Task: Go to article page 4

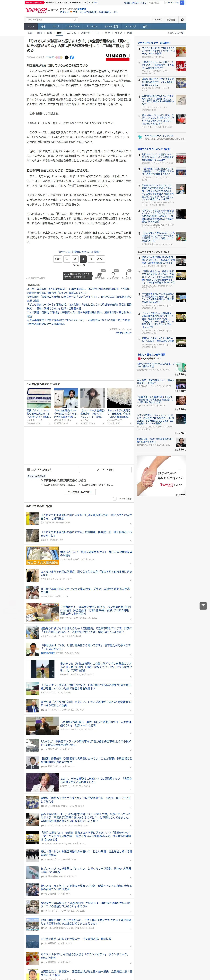Action: (91, 259)
